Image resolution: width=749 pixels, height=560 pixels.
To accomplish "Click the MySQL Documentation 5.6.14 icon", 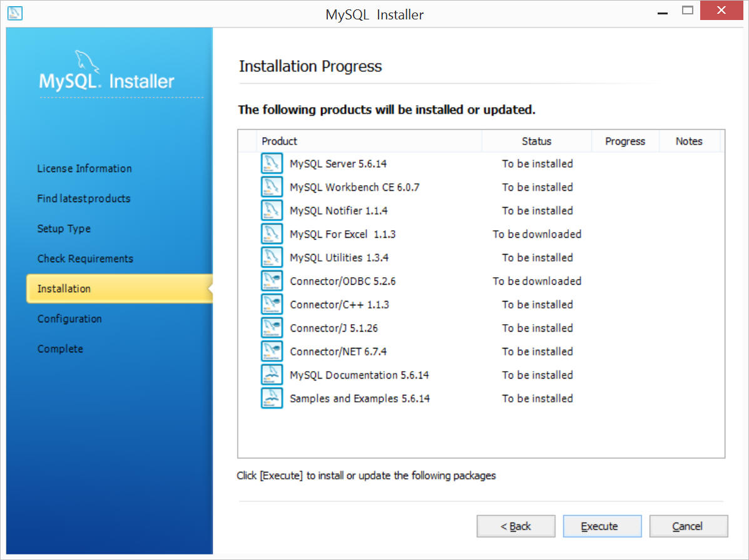I will tap(272, 375).
